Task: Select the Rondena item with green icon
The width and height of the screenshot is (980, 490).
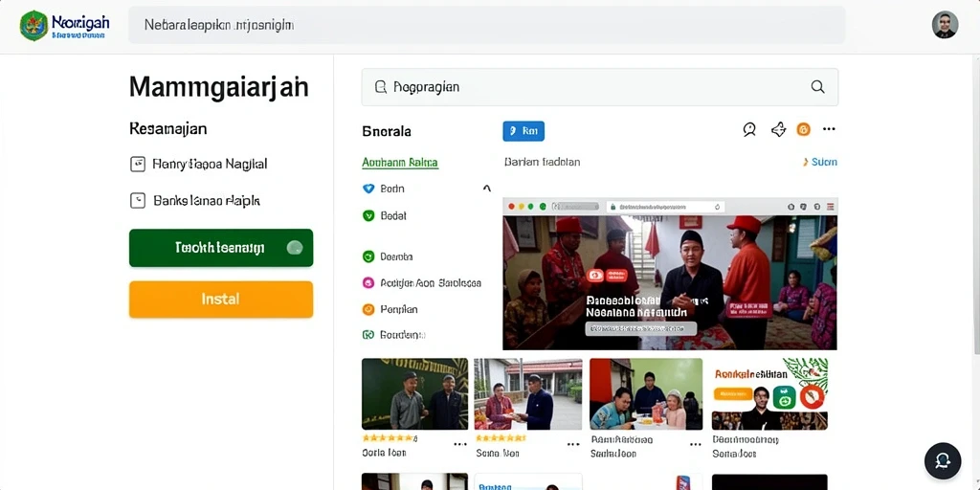Action: pos(393,334)
